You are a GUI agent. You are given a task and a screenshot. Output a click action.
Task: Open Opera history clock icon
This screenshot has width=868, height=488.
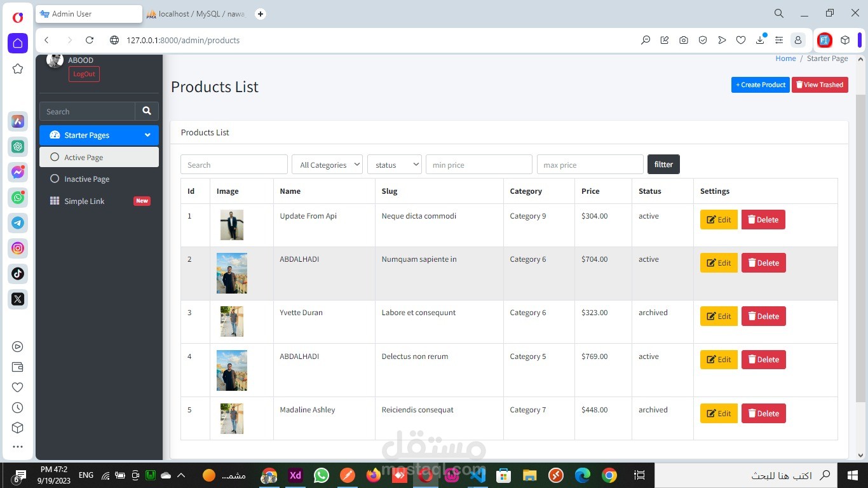tap(18, 407)
